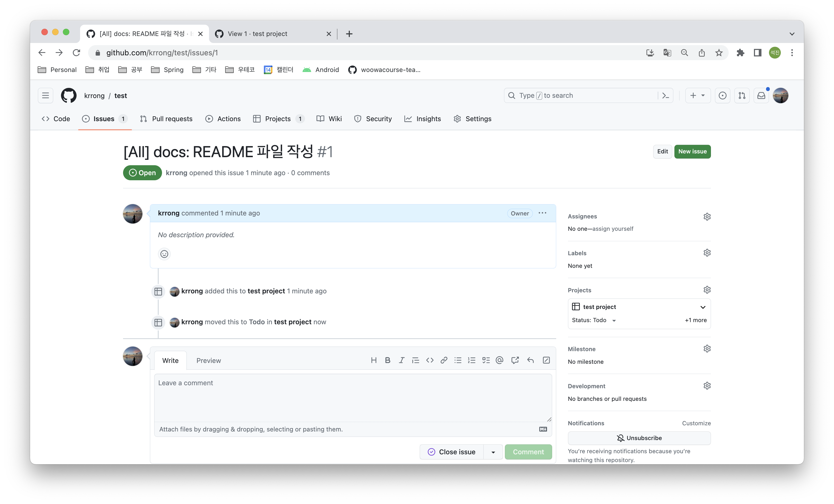
Task: Switch to the Security tab
Action: point(373,119)
